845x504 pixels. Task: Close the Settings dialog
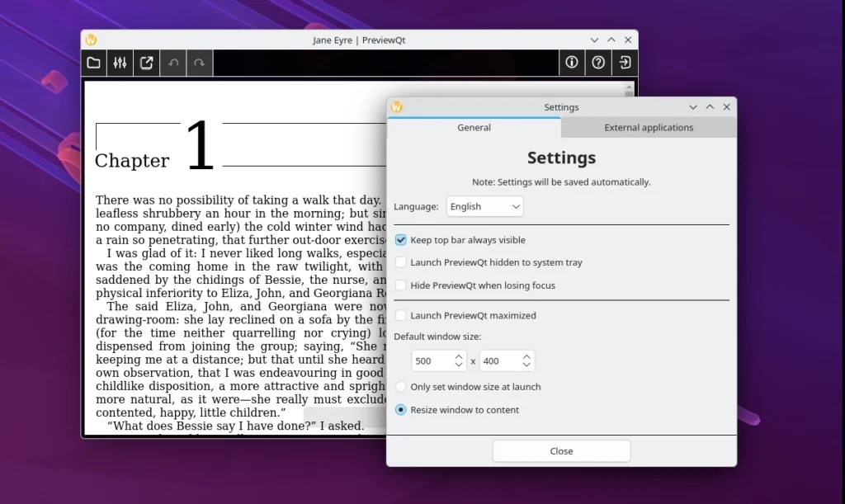click(x=561, y=450)
